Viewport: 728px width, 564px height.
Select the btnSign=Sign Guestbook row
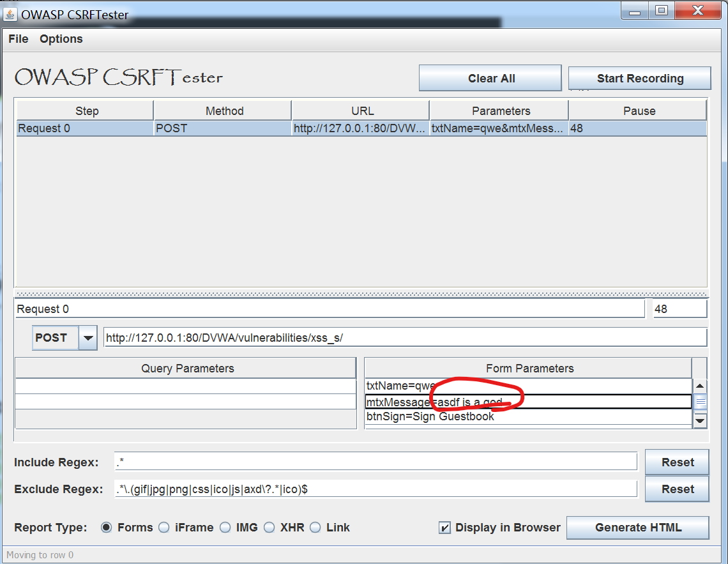(x=528, y=417)
